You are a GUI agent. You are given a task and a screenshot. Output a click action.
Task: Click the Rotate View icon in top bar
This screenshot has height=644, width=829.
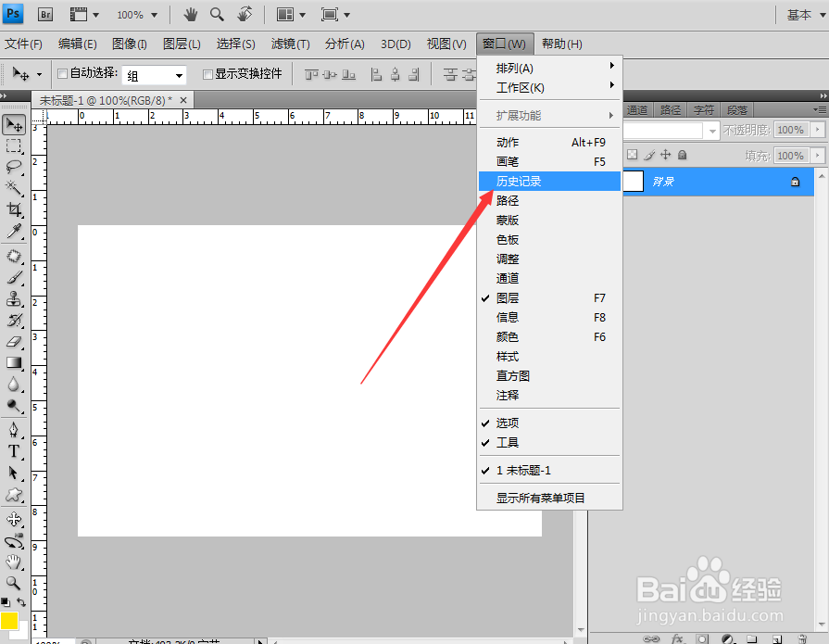point(245,14)
